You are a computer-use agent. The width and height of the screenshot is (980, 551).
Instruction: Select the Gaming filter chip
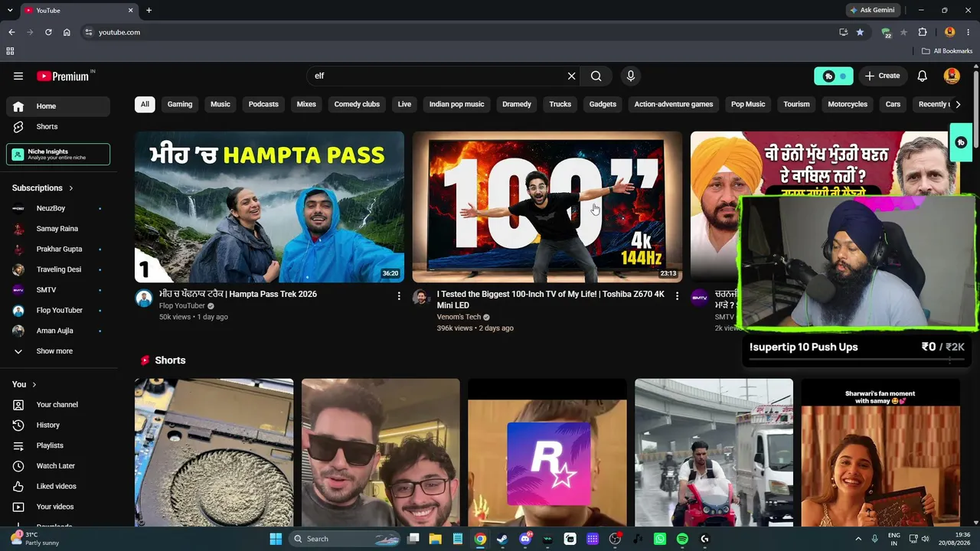(180, 104)
